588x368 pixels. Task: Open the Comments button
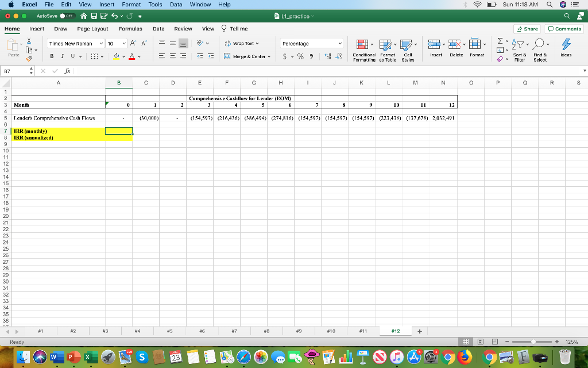pyautogui.click(x=564, y=29)
